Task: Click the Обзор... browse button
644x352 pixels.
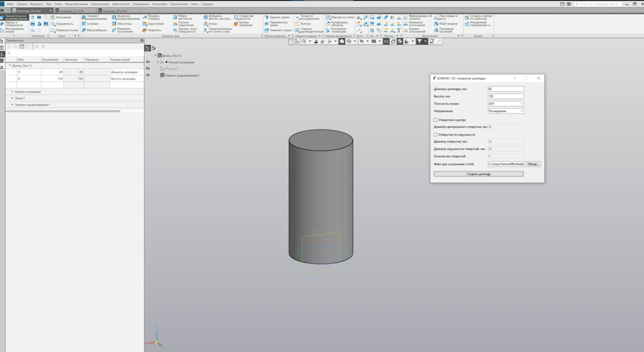Action: [533, 164]
